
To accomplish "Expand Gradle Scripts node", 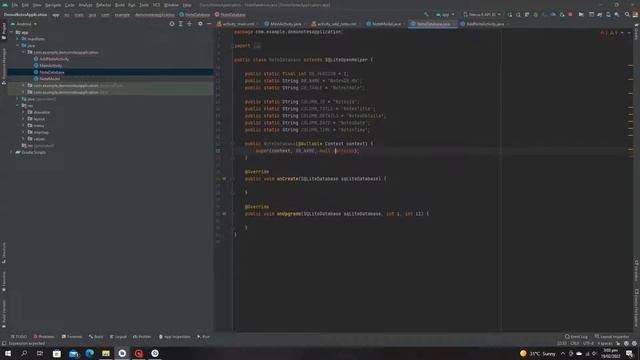I will 12,152.
